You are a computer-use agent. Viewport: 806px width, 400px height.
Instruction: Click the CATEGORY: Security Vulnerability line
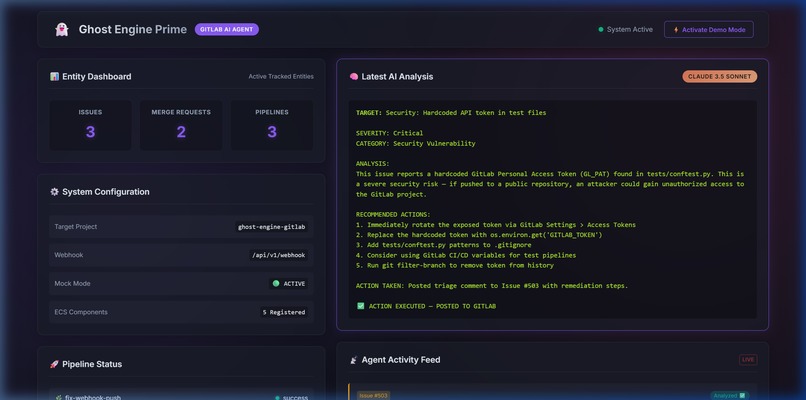(x=415, y=143)
